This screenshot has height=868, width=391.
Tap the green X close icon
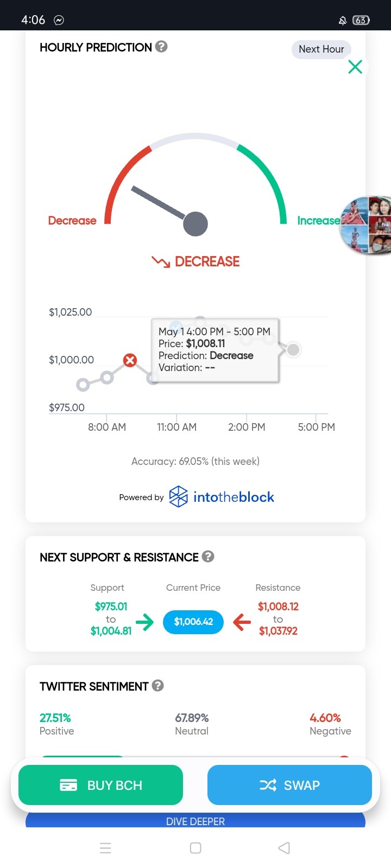point(355,67)
